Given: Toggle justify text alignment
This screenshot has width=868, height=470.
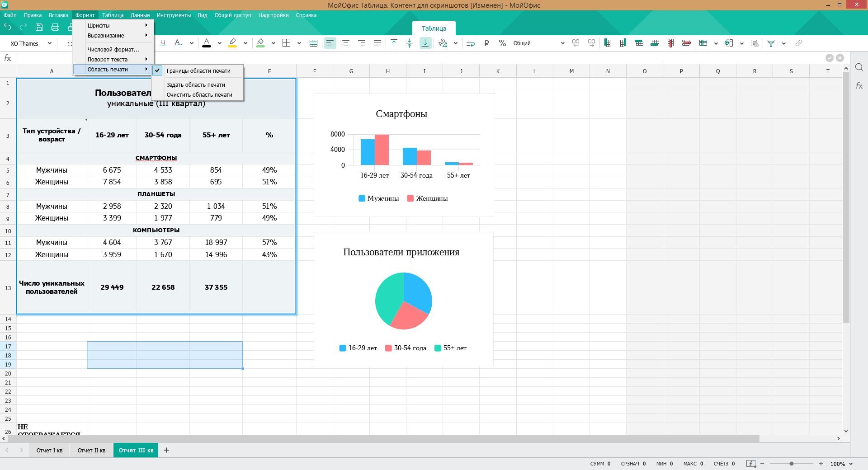Looking at the screenshot, I should pos(377,43).
